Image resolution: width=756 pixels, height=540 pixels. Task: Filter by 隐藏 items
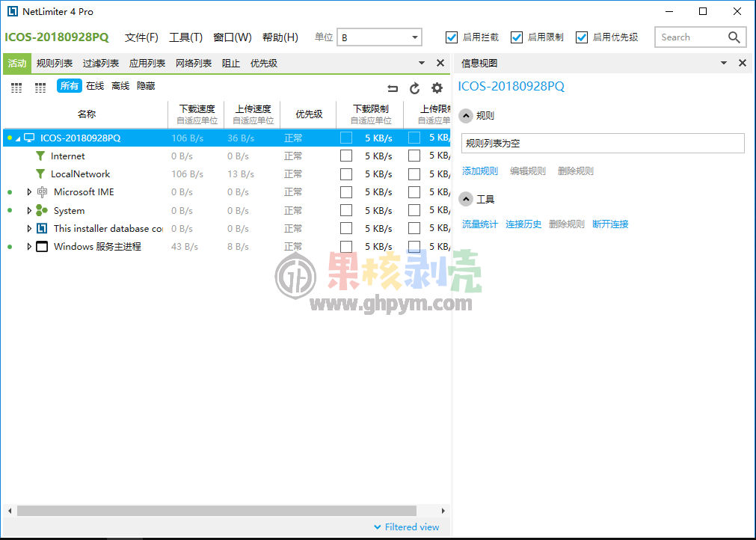click(146, 86)
